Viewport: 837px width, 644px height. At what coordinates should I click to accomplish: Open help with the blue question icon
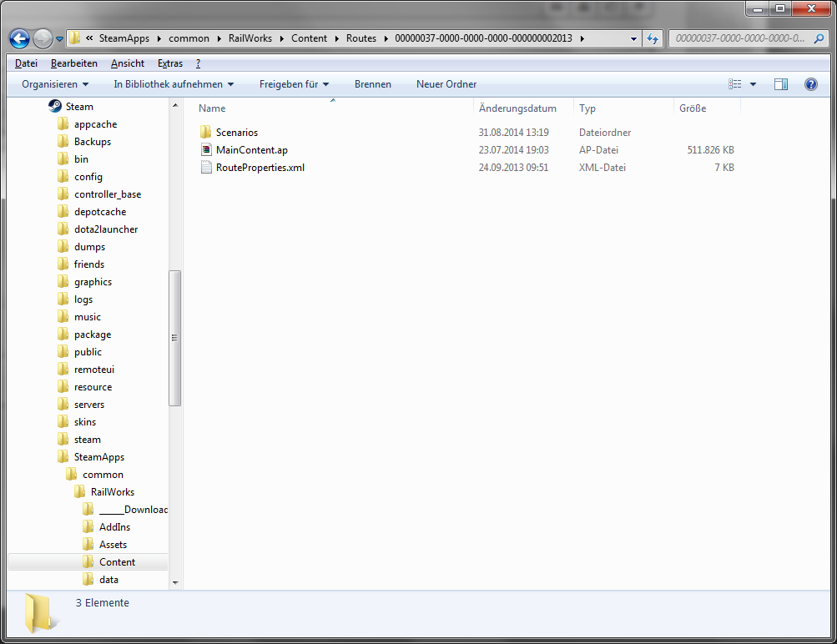(811, 84)
